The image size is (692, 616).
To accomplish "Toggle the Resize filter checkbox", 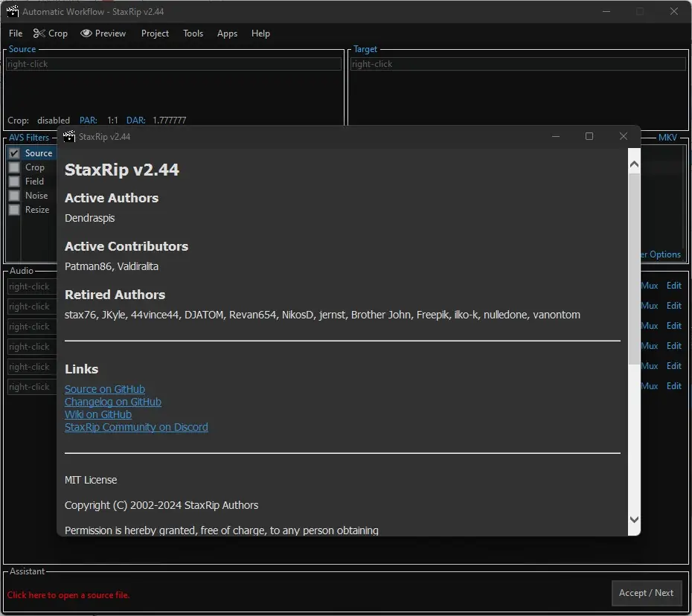I will [14, 210].
